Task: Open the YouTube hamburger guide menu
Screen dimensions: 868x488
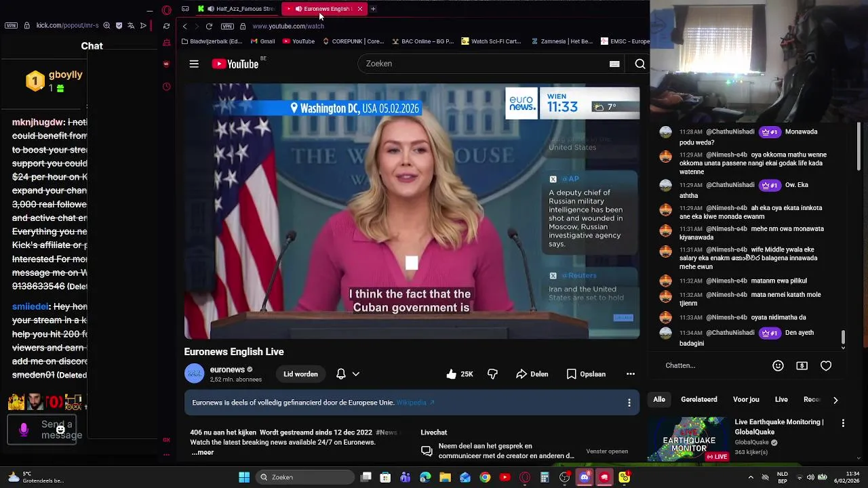Action: tap(194, 64)
